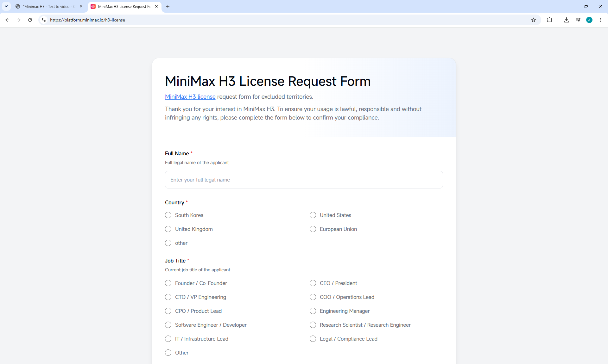Close the Minimax H3 Text to video tab
Image resolution: width=608 pixels, height=364 pixels.
(81, 6)
